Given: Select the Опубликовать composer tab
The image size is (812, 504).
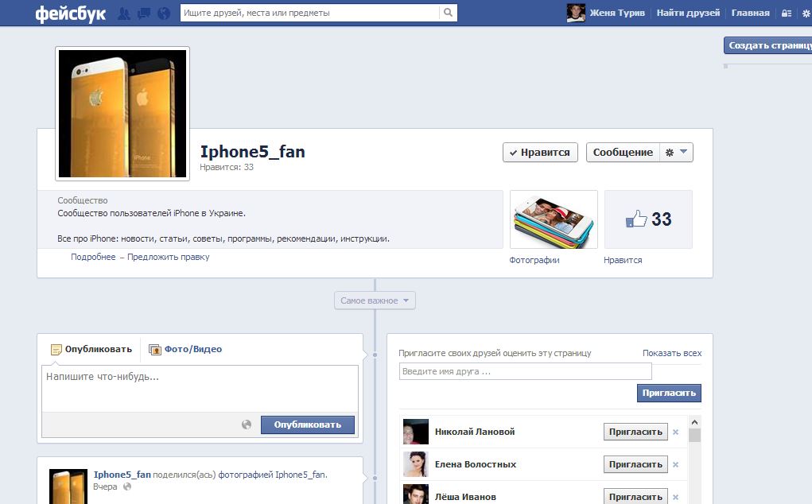Looking at the screenshot, I should (91, 349).
